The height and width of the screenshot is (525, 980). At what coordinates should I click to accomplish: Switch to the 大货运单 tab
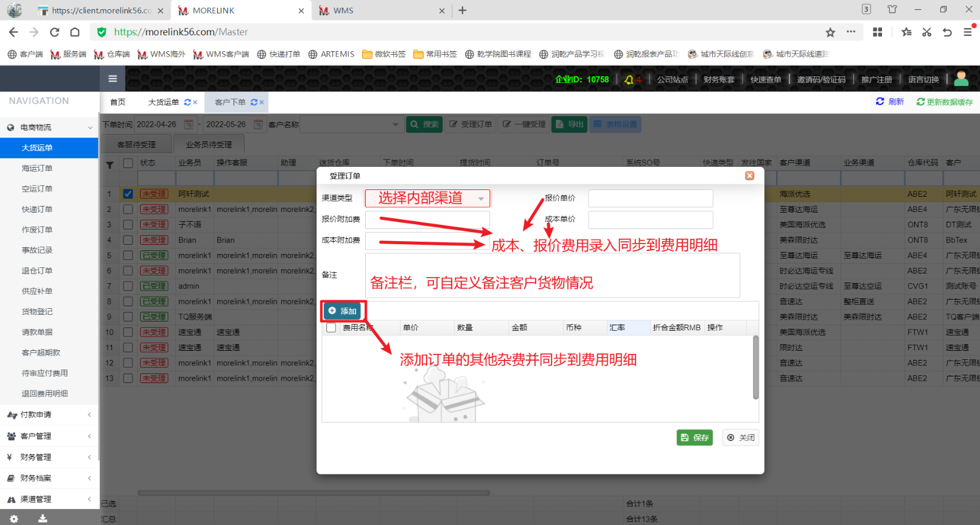point(163,102)
